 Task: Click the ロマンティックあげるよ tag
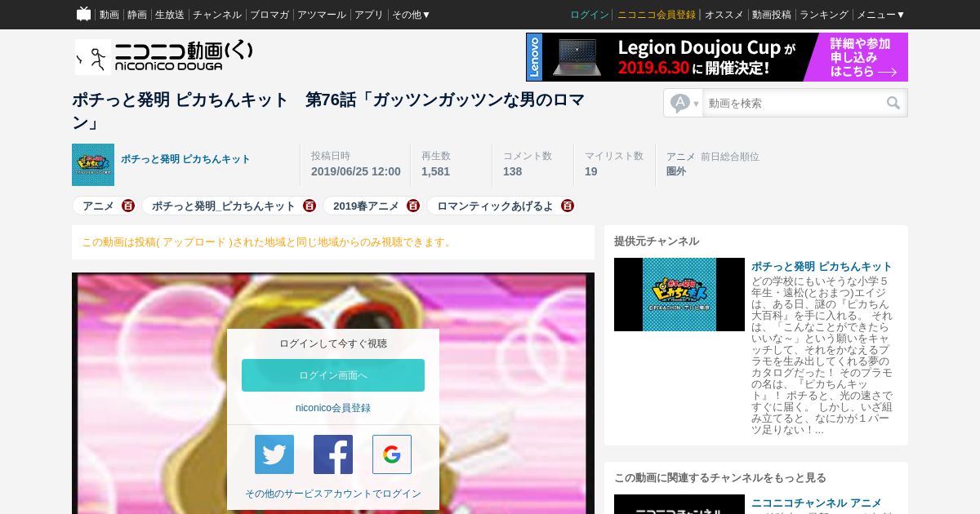point(495,206)
